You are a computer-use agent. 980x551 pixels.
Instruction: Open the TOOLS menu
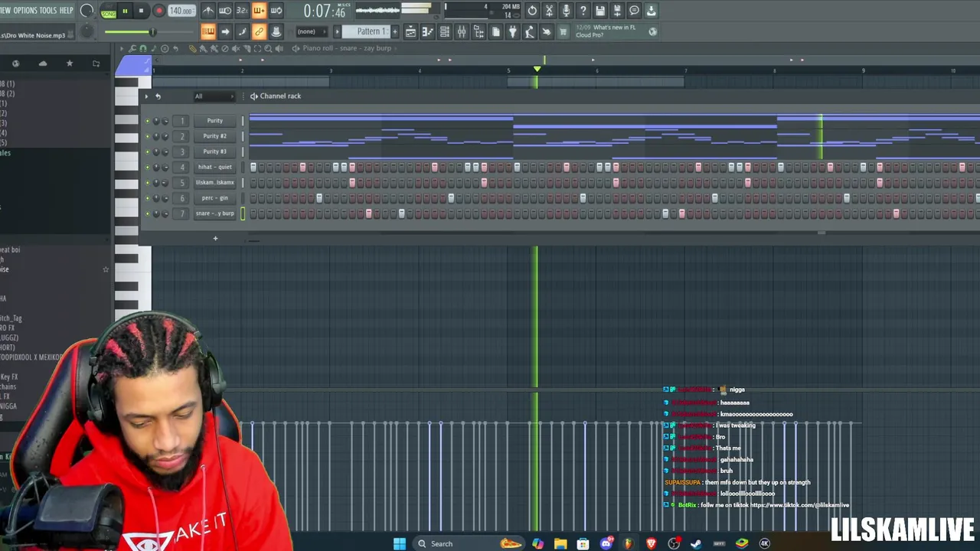pyautogui.click(x=47, y=11)
